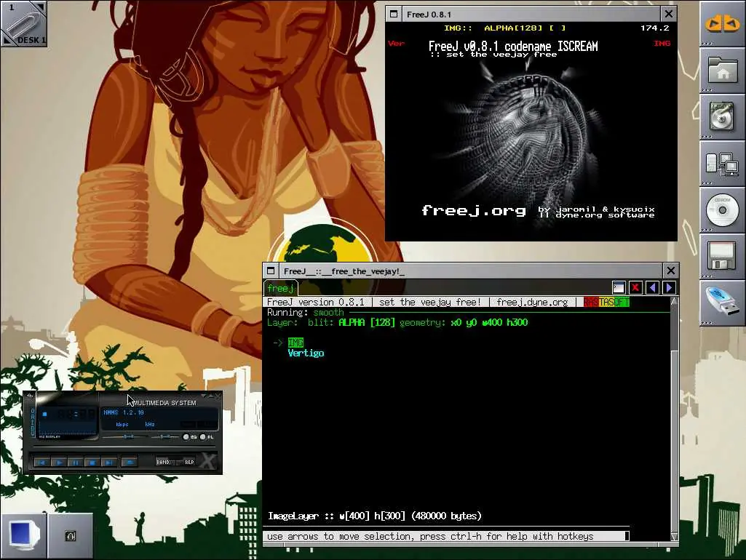Open the floppy disk dock icon
The image size is (746, 560).
pos(722,256)
